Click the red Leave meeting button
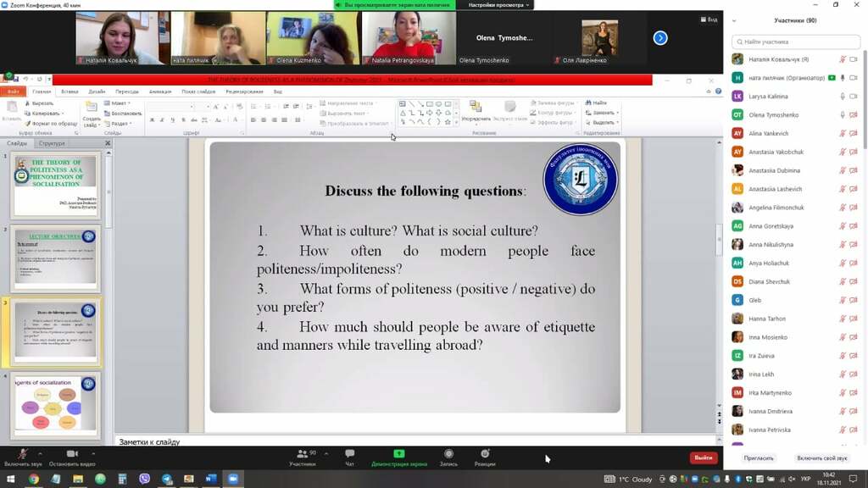The height and width of the screenshot is (488, 868). tap(703, 457)
